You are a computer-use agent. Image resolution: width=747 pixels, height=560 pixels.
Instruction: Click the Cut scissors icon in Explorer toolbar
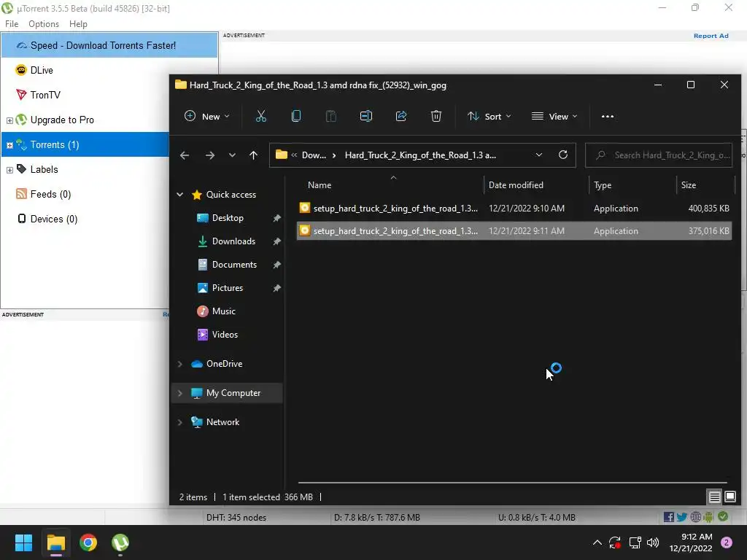point(261,116)
